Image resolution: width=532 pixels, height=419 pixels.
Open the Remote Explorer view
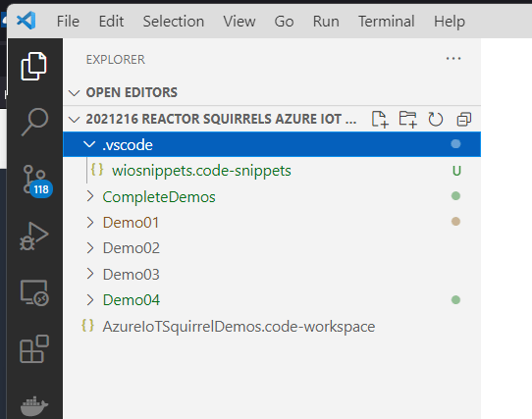[34, 292]
